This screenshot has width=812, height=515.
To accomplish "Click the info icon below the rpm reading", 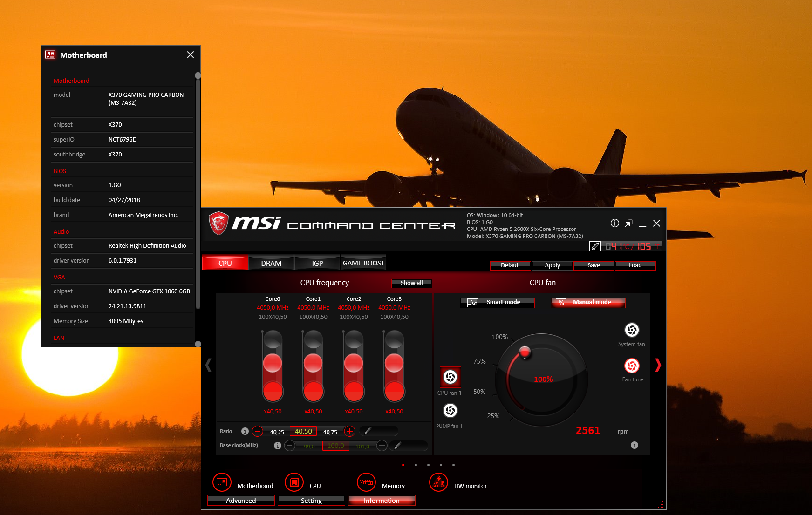I will coord(635,445).
